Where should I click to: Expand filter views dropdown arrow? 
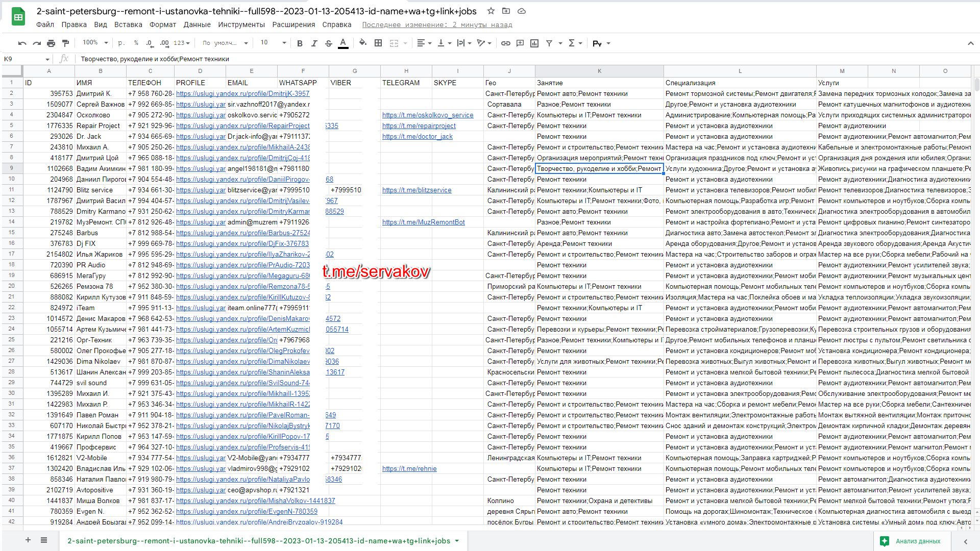pos(560,43)
